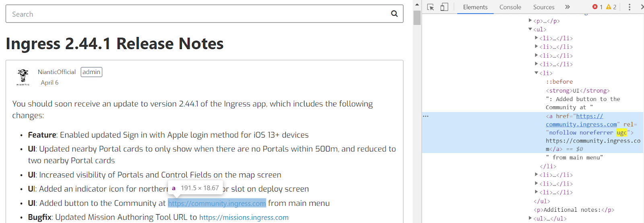Click the " from main menu" text node

click(x=574, y=157)
